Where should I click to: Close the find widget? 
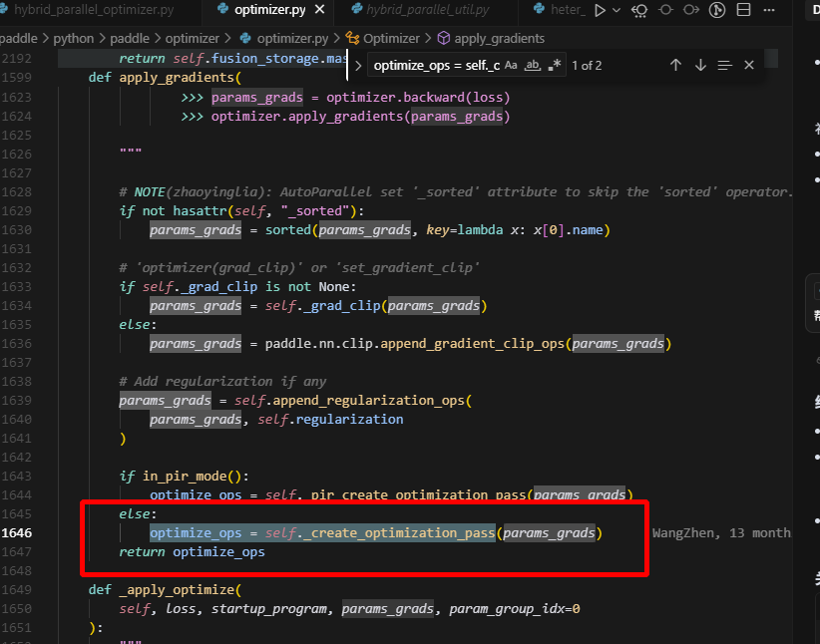click(x=749, y=65)
